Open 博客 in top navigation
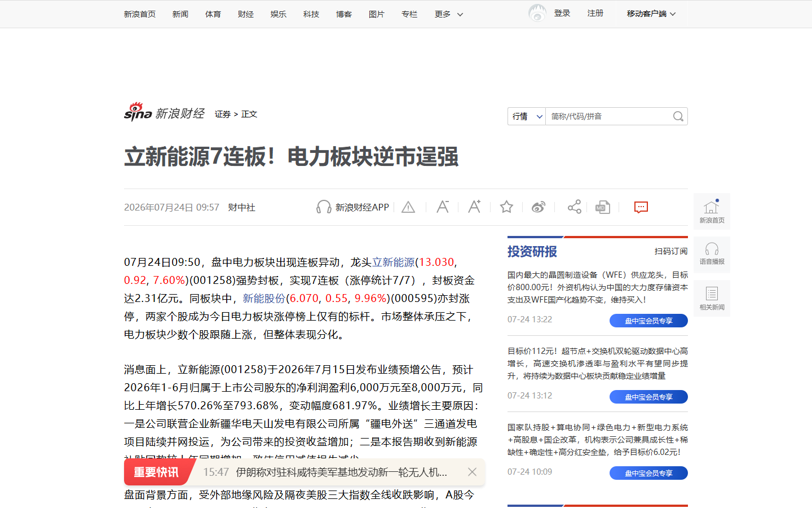 pyautogui.click(x=344, y=14)
